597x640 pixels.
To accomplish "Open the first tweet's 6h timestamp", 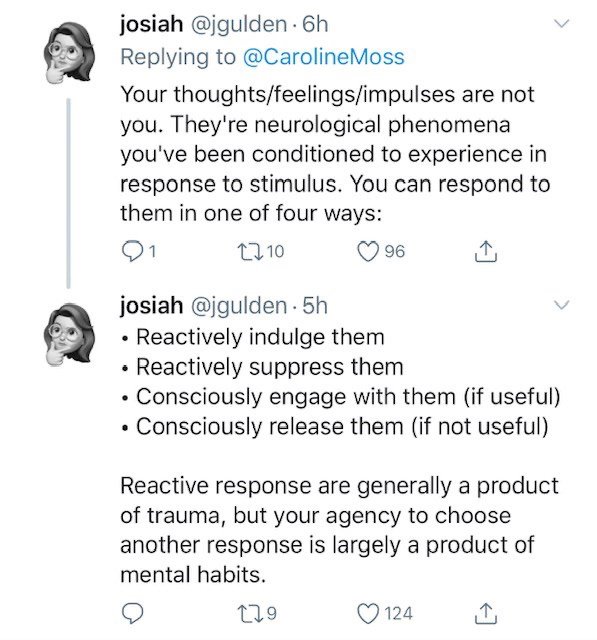I will pyautogui.click(x=315, y=24).
